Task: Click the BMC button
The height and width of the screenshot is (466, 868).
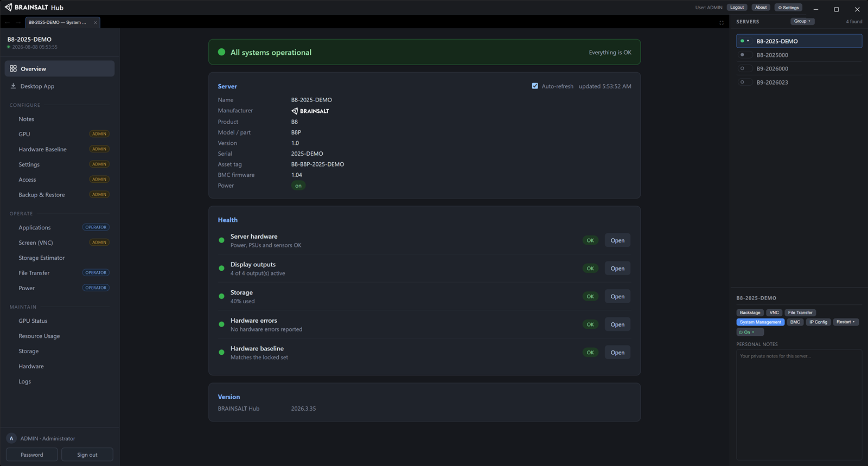Action: click(x=795, y=322)
